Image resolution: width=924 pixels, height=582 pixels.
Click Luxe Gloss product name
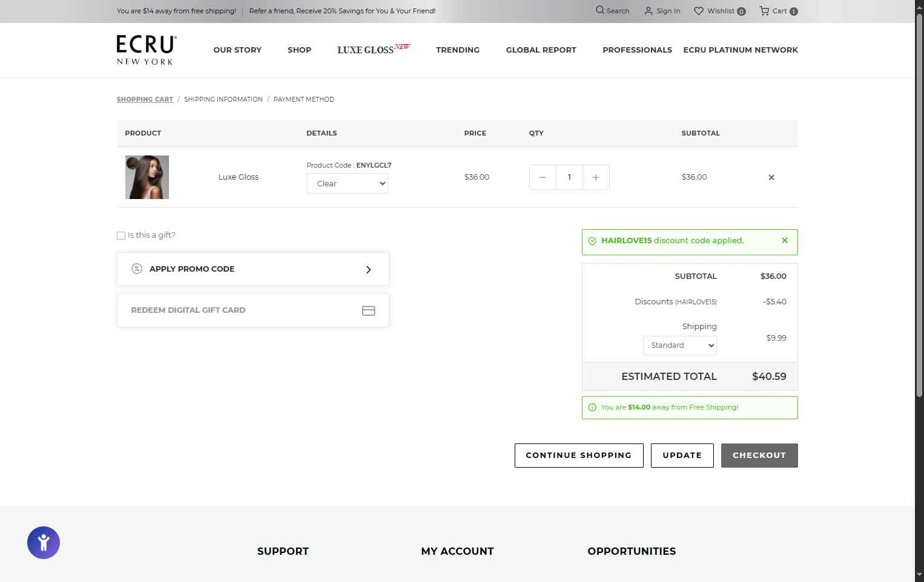click(x=239, y=177)
